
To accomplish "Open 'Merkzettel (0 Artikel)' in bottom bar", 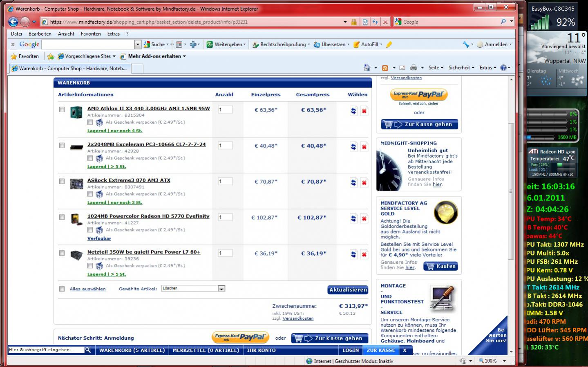I will click(206, 350).
